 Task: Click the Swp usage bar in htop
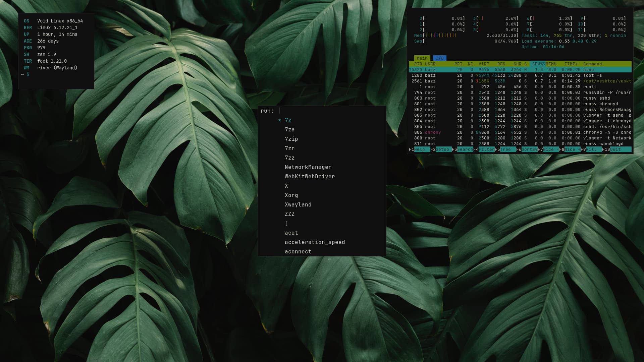click(466, 41)
